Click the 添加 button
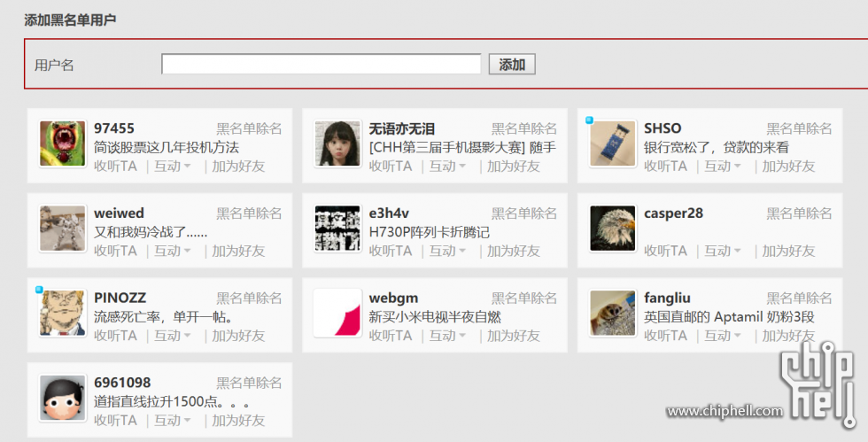The height and width of the screenshot is (442, 868). point(512,65)
